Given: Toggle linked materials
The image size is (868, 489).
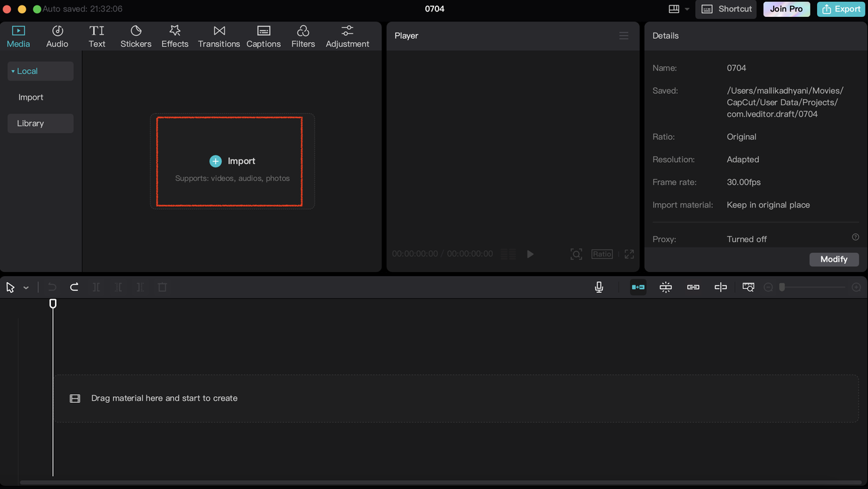Looking at the screenshot, I should (x=693, y=287).
